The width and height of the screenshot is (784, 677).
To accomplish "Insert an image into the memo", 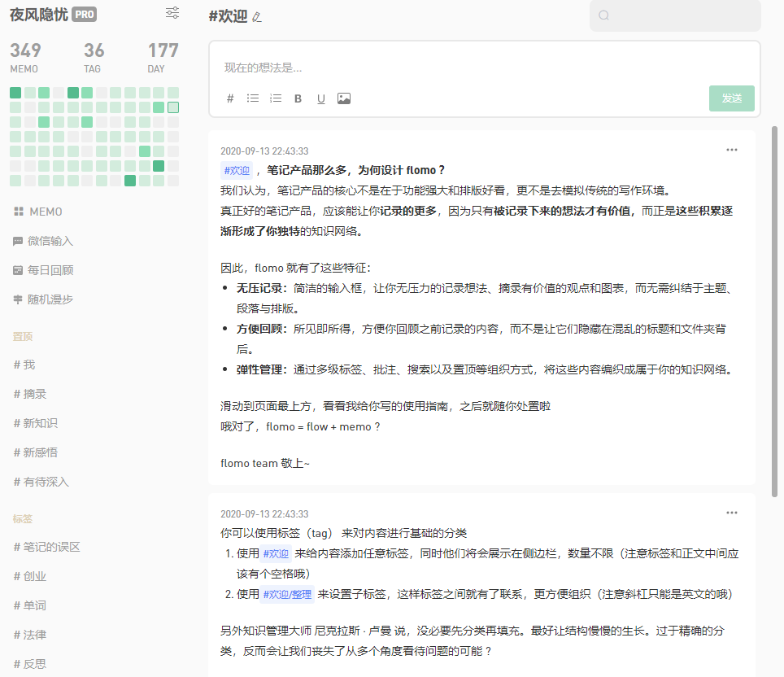I will pos(344,98).
